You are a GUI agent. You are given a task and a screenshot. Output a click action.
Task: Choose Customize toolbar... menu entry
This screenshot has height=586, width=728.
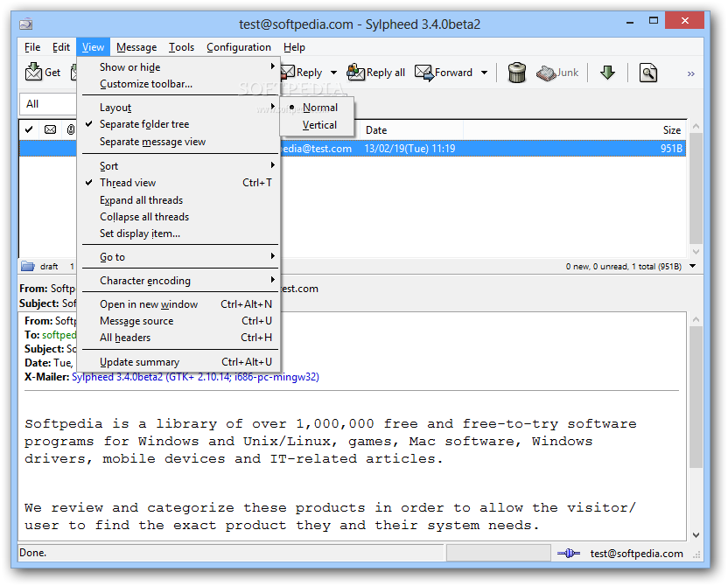(x=178, y=84)
